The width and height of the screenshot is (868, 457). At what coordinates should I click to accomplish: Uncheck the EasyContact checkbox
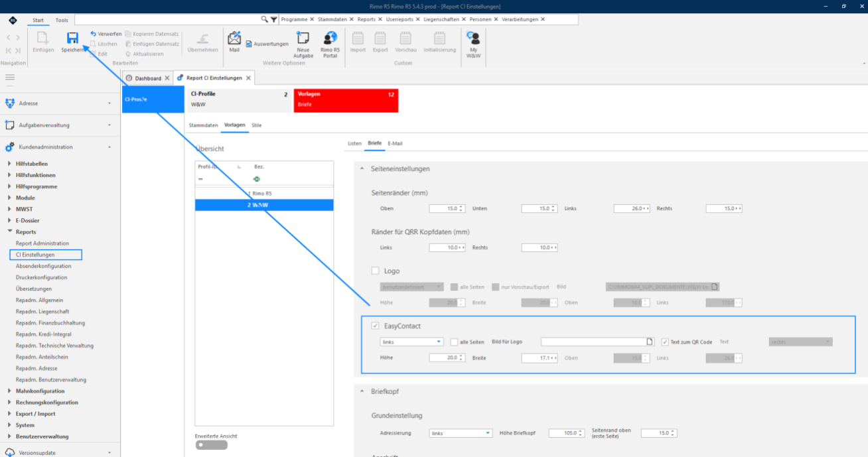pos(376,326)
